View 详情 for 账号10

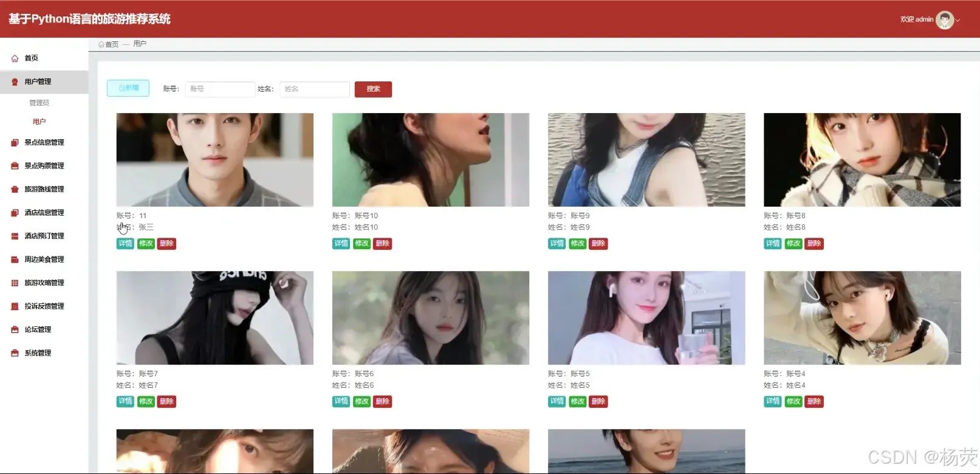pos(341,244)
